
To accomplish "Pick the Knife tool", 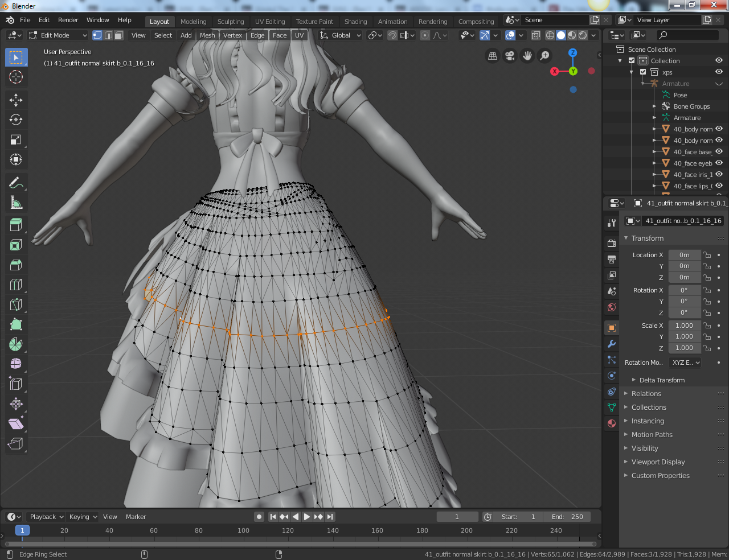I will (x=16, y=304).
